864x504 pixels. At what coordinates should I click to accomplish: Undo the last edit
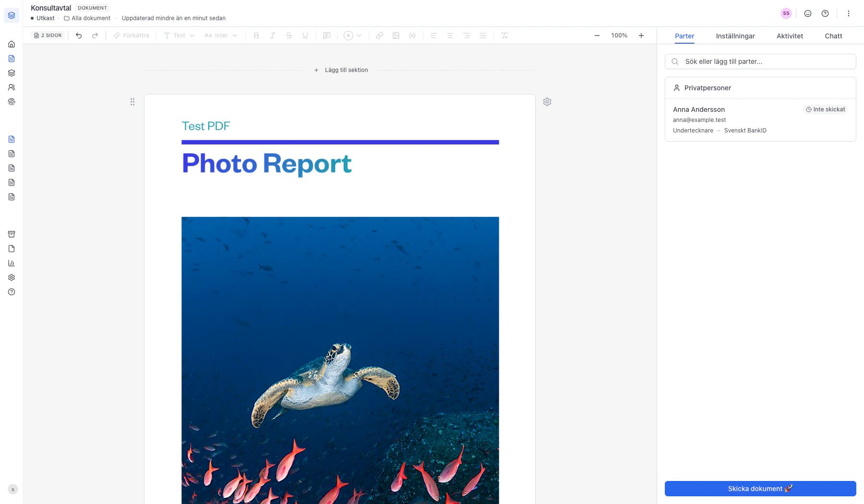[79, 36]
